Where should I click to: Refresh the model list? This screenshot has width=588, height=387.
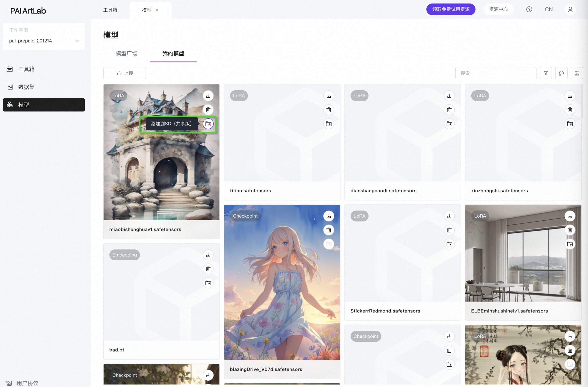561,73
